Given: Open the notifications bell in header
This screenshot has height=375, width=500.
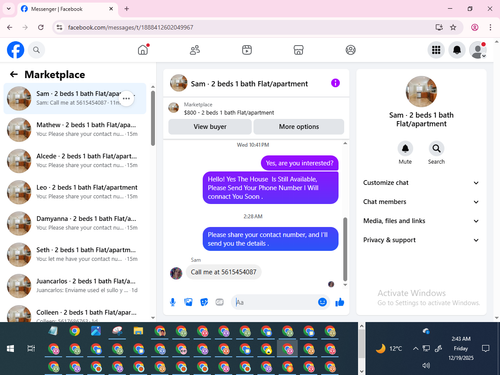Looking at the screenshot, I should point(457,50).
